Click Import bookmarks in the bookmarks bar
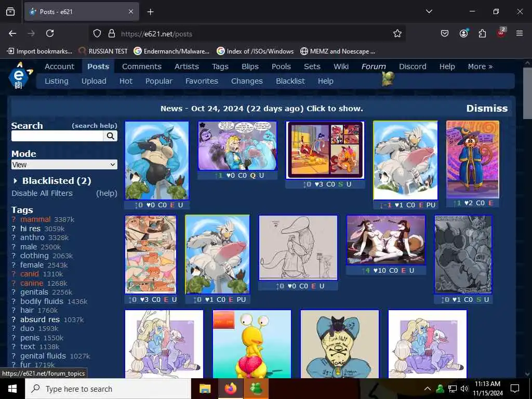Viewport: 532px width, 399px height. point(39,51)
